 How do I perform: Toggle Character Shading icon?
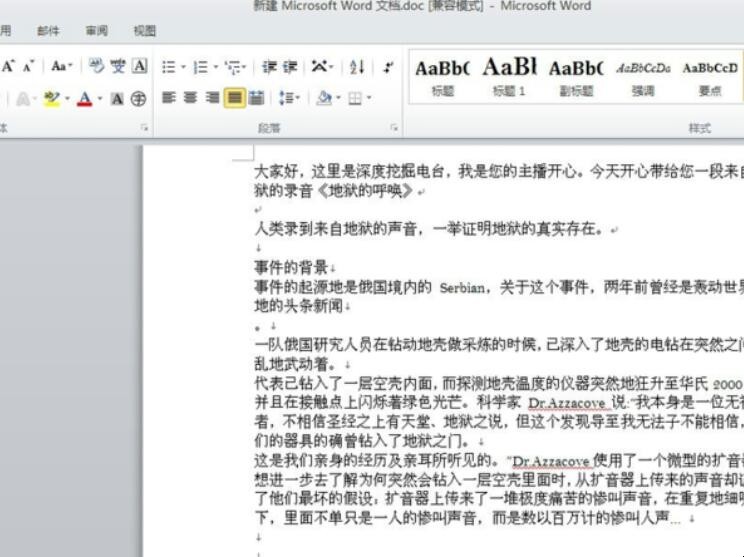(x=117, y=99)
